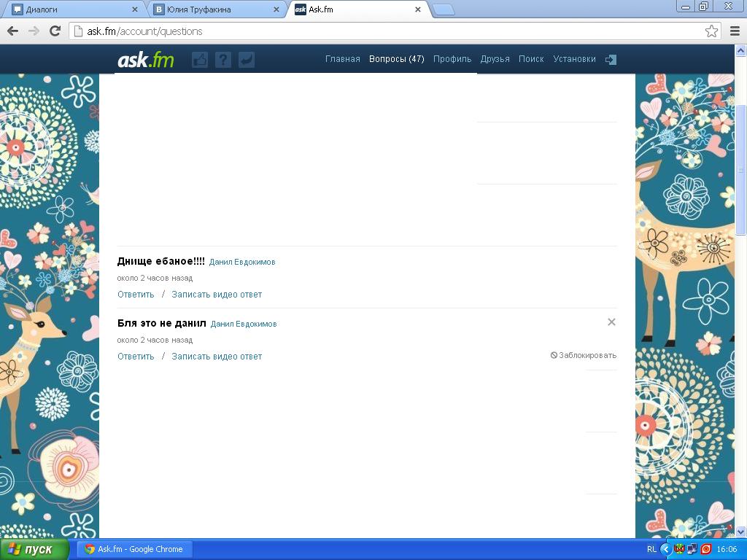Viewport: 747px width, 560px height.
Task: Delete the question 'Бля это не данил'
Action: (x=612, y=322)
